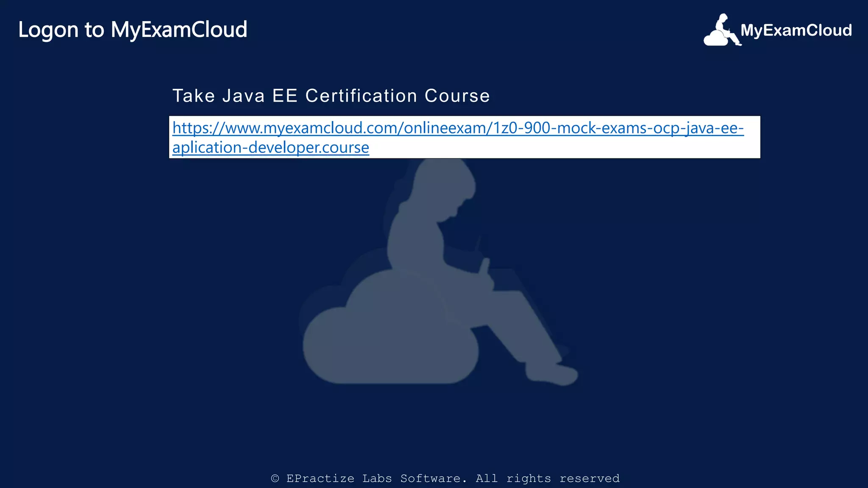Image resolution: width=868 pixels, height=488 pixels.
Task: Click the EPractize Labs Software copyright footer
Action: (445, 478)
